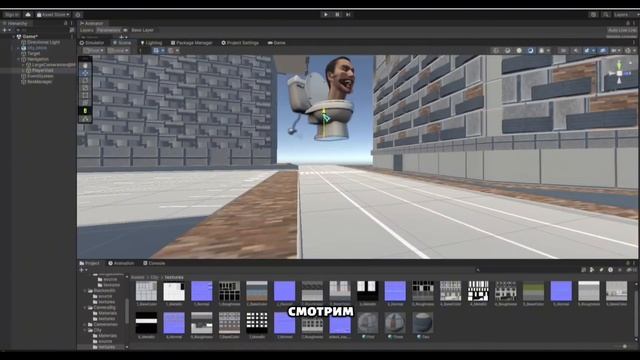Screen dimensions: 640x360
Task: Open the settings gear beside Asset Store
Action: point(78,15)
